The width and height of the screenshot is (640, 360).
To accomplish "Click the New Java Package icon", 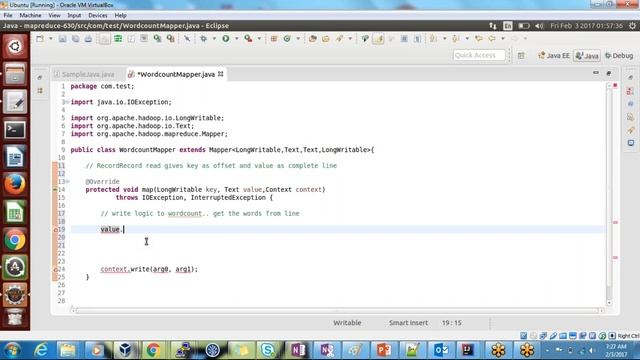I will pyautogui.click(x=274, y=39).
